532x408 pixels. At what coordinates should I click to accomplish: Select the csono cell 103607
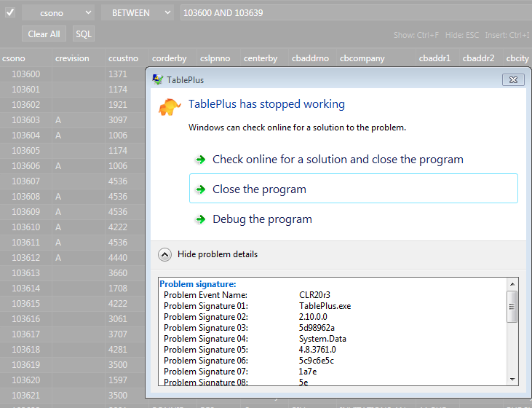25,181
